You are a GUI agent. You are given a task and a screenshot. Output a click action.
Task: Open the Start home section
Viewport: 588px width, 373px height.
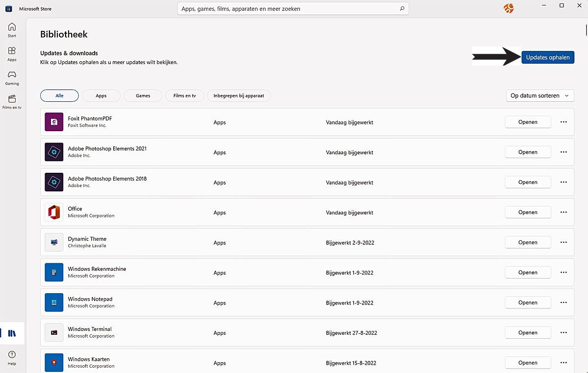click(12, 29)
